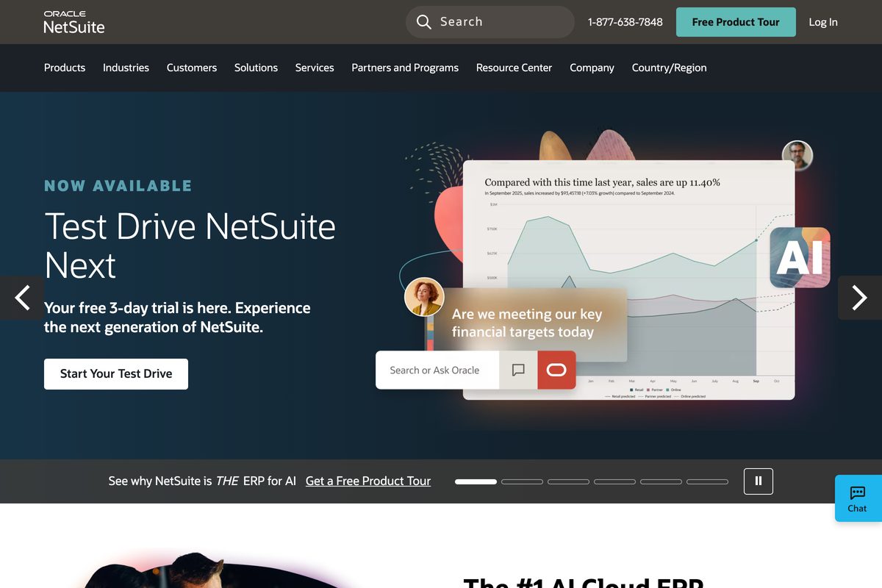Open the Country/Region selector

pos(669,68)
